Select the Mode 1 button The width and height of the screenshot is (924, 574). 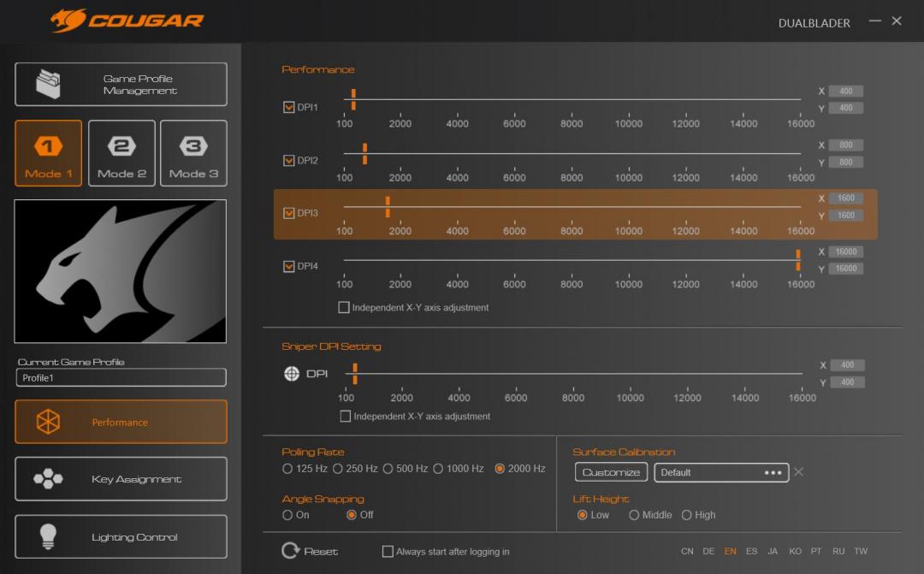click(48, 153)
